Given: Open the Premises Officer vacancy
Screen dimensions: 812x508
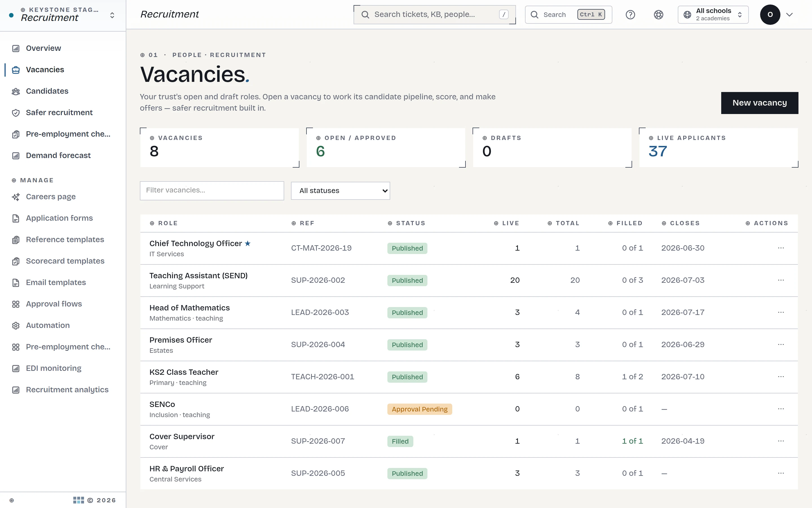Looking at the screenshot, I should point(180,340).
